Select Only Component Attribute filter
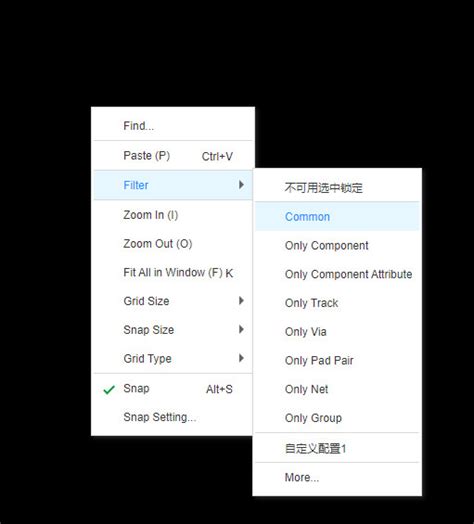 point(337,274)
